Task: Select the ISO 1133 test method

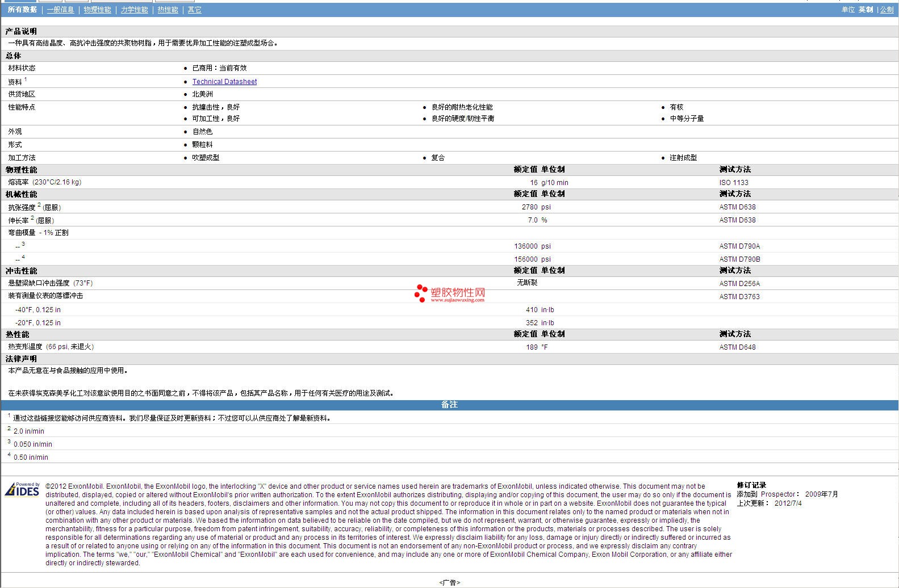Action: (734, 183)
